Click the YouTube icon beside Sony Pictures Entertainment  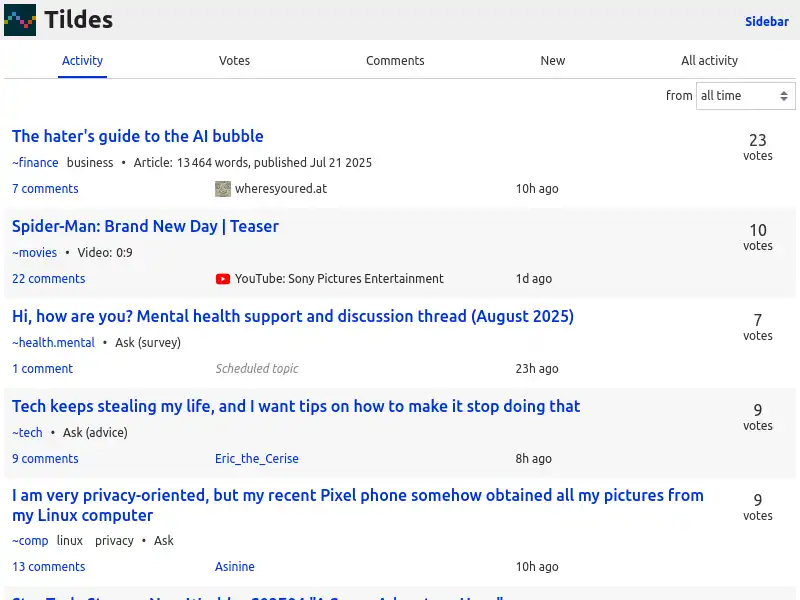click(223, 279)
